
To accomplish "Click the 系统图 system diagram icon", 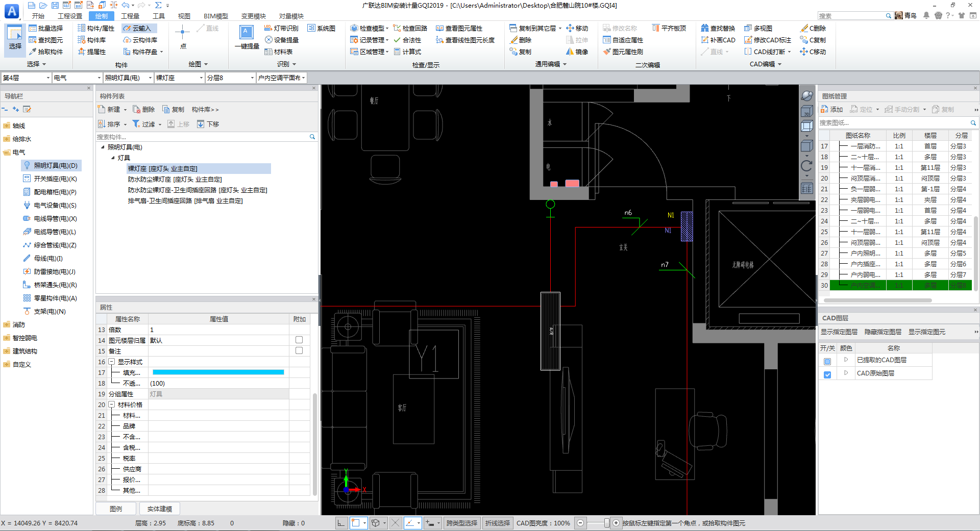I will point(322,29).
